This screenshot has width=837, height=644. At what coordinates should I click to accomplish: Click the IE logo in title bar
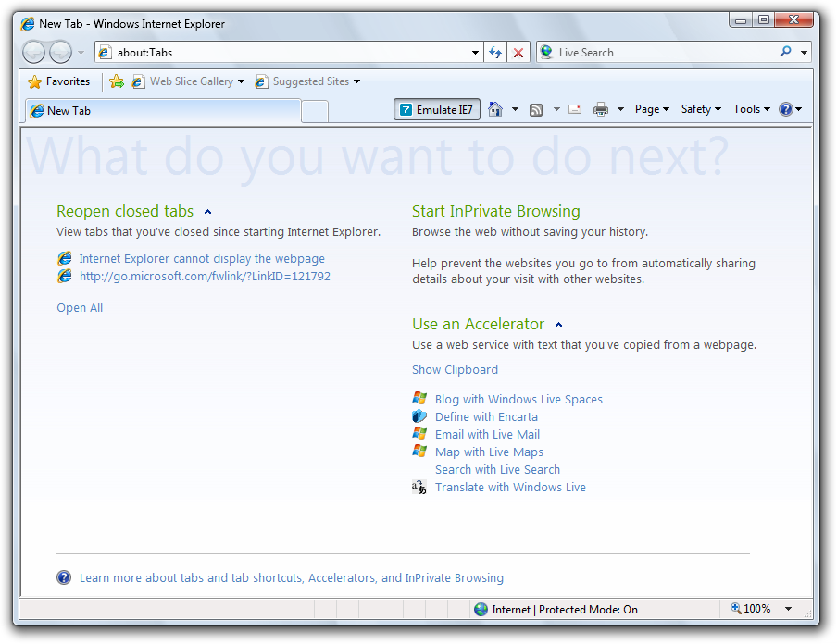[x=28, y=24]
